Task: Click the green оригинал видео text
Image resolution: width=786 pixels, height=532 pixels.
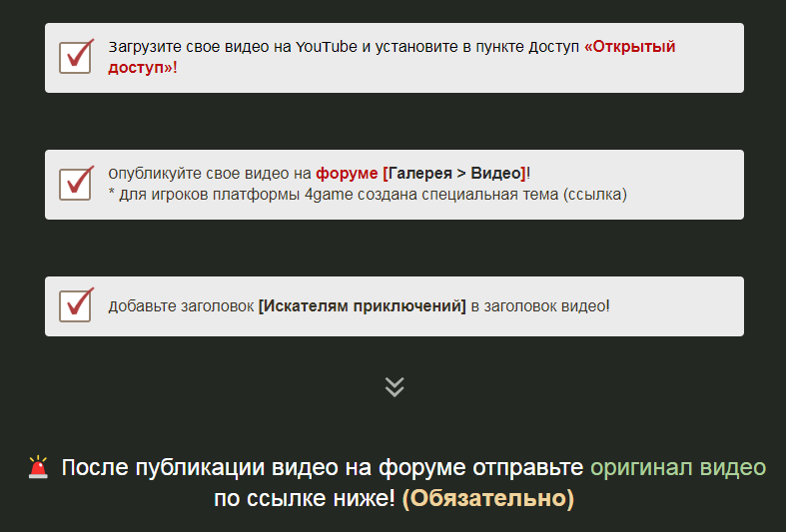Action: [x=678, y=468]
